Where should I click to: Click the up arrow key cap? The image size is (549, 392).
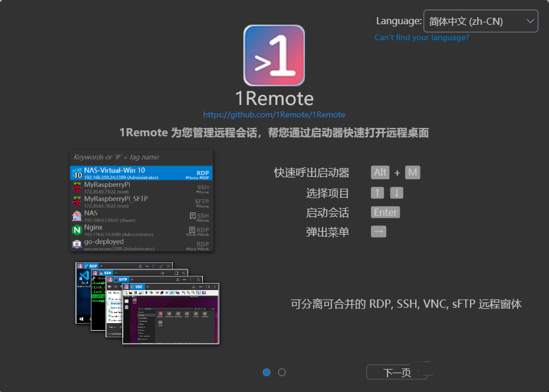(x=377, y=193)
